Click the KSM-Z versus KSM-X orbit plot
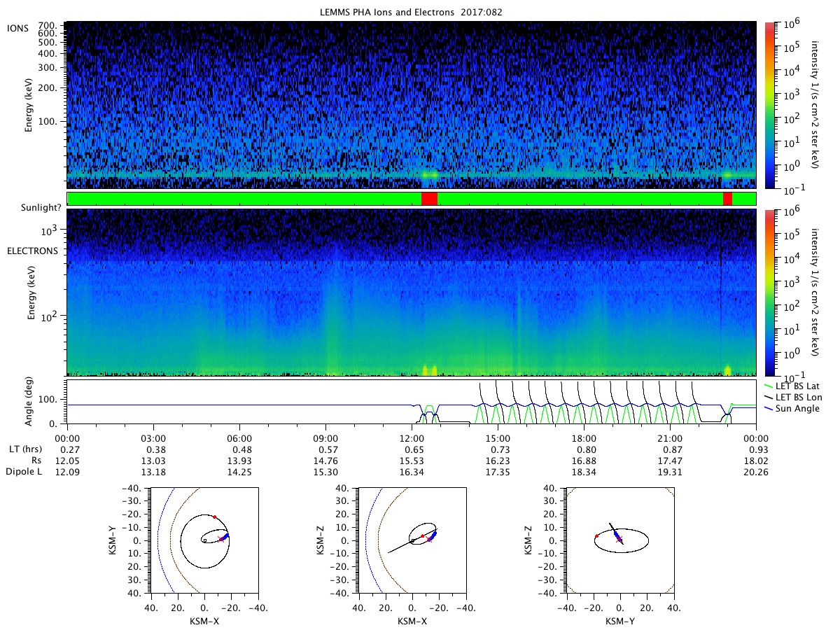Image resolution: width=840 pixels, height=630 pixels. (x=412, y=540)
